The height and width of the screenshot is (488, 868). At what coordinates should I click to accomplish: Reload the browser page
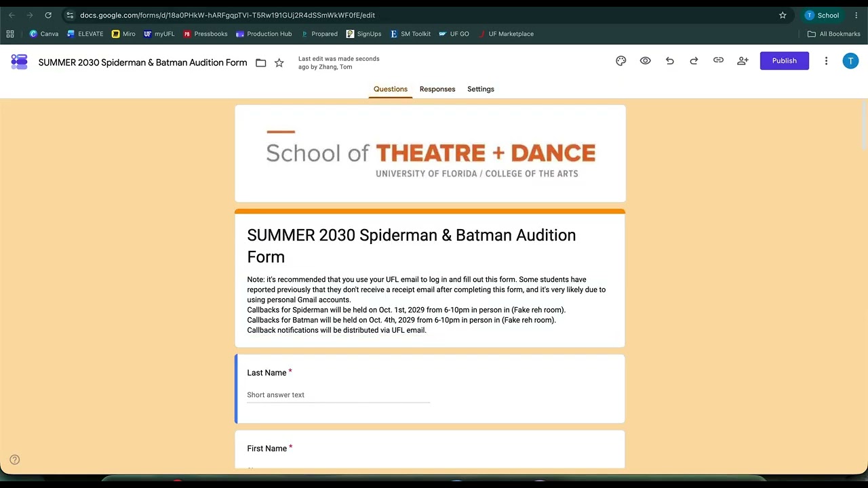48,15
